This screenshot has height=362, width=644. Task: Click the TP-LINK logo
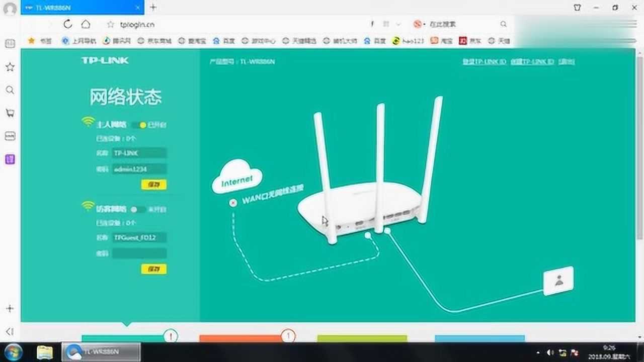(x=105, y=60)
